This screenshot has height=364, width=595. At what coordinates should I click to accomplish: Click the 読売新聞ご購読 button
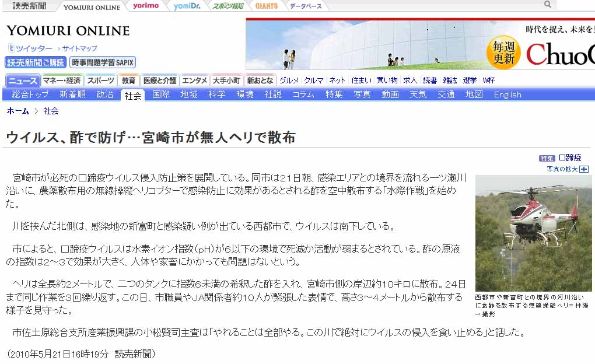click(x=36, y=62)
